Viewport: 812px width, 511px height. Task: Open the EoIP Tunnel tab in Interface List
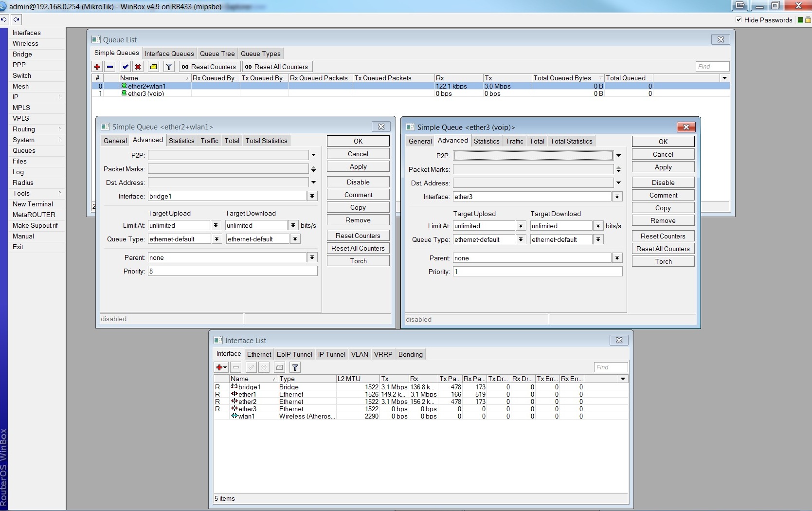click(x=294, y=354)
